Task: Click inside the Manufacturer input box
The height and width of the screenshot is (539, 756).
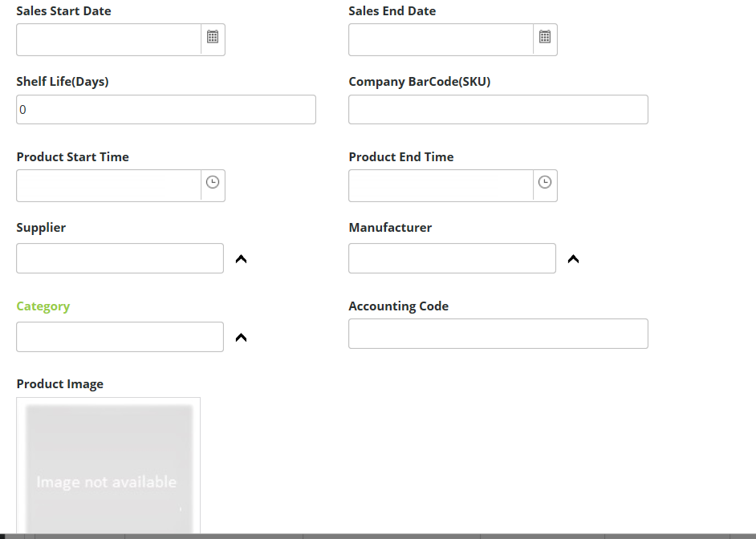Action: [x=452, y=258]
